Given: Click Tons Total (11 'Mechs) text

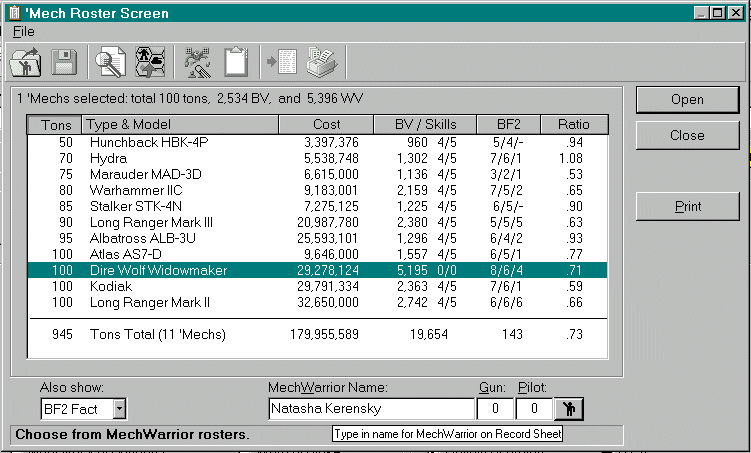Looking at the screenshot, I should [158, 334].
